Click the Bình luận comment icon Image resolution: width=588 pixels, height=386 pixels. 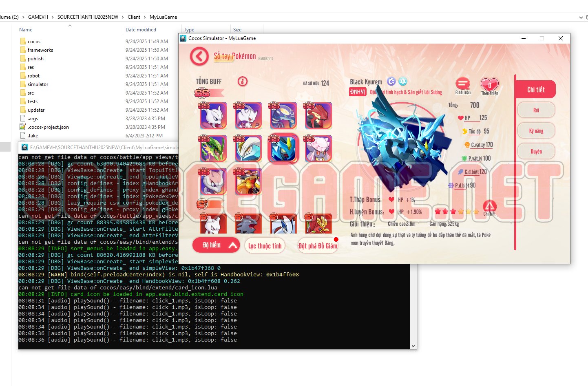[x=463, y=84]
